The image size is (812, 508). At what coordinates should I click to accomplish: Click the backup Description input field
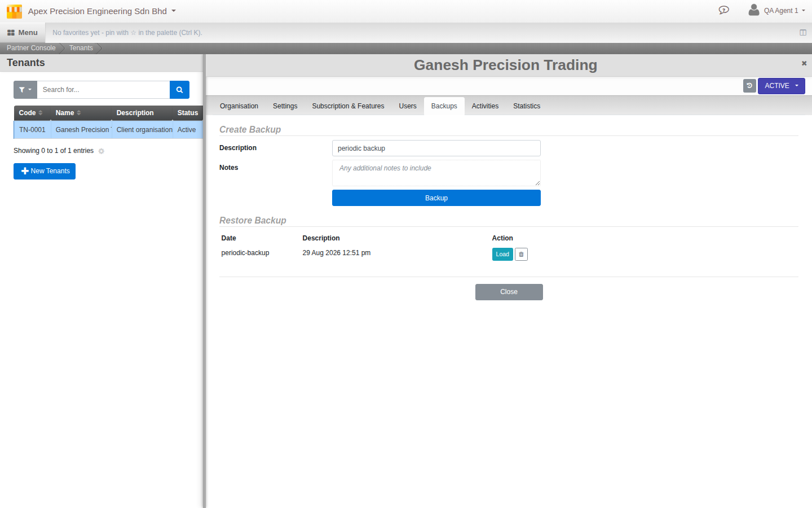pyautogui.click(x=436, y=148)
